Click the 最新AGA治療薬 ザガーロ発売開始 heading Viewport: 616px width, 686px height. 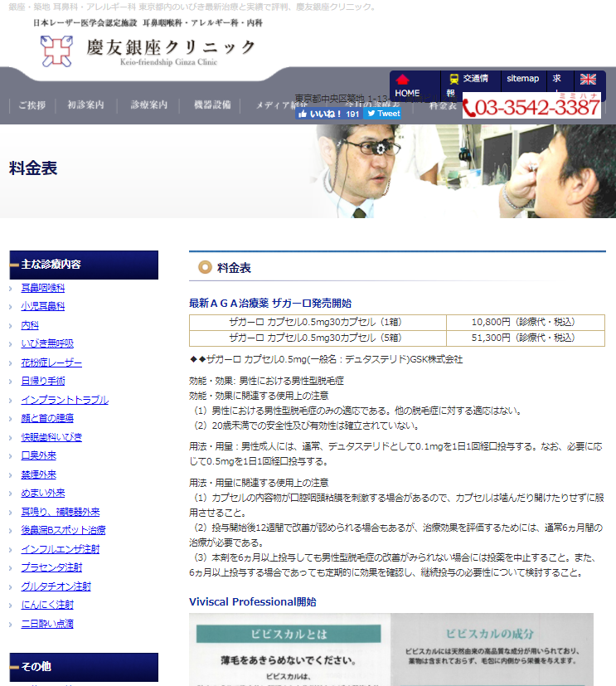270,304
